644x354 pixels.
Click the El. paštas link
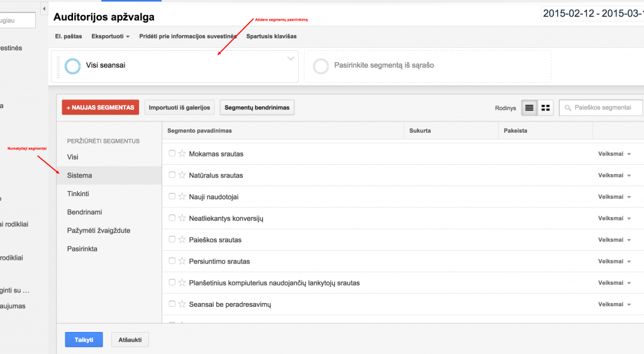[x=69, y=36]
